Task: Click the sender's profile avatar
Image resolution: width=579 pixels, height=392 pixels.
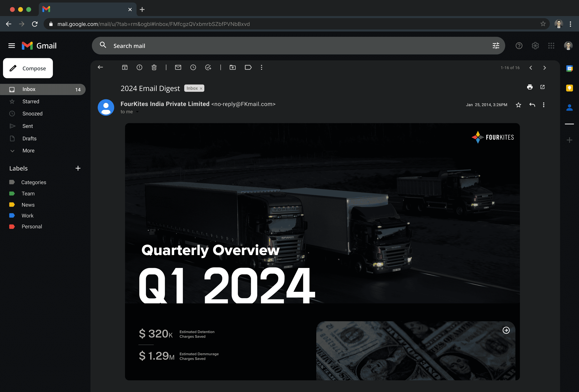Action: pos(106,108)
